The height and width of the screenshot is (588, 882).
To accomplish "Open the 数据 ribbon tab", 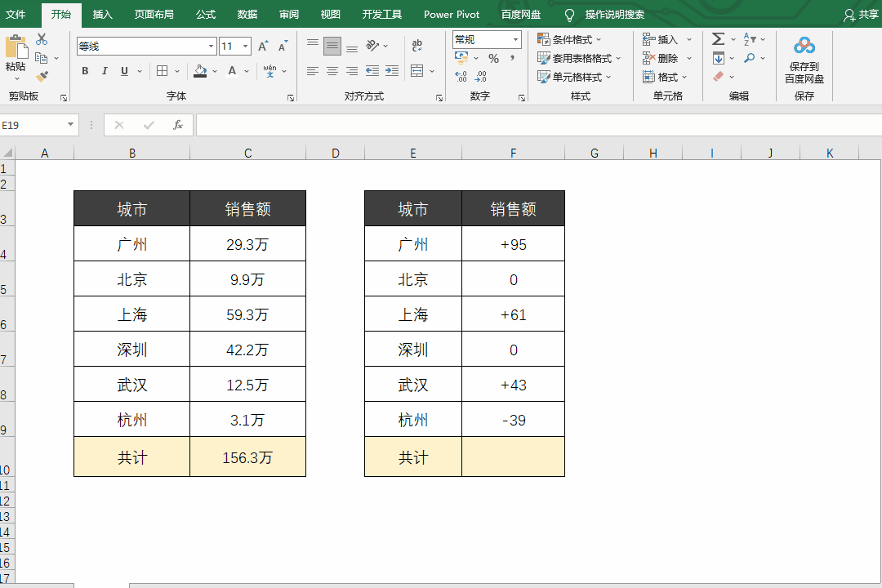I will click(x=247, y=15).
